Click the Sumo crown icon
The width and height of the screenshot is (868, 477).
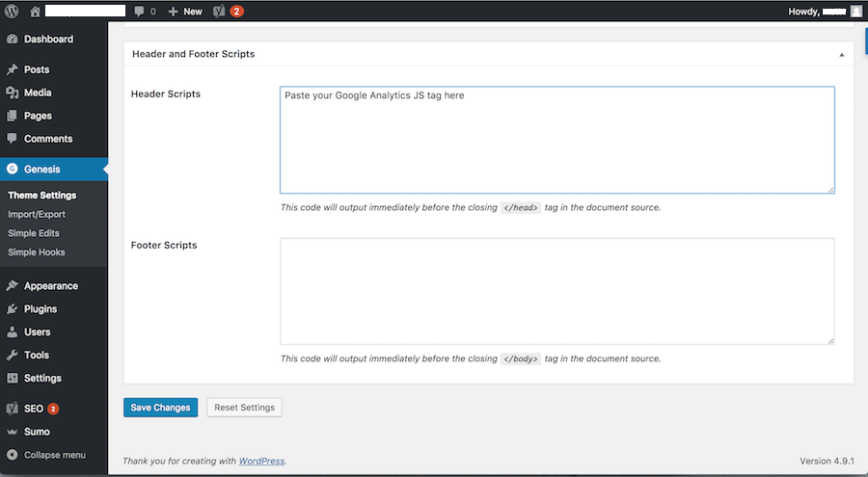(12, 432)
